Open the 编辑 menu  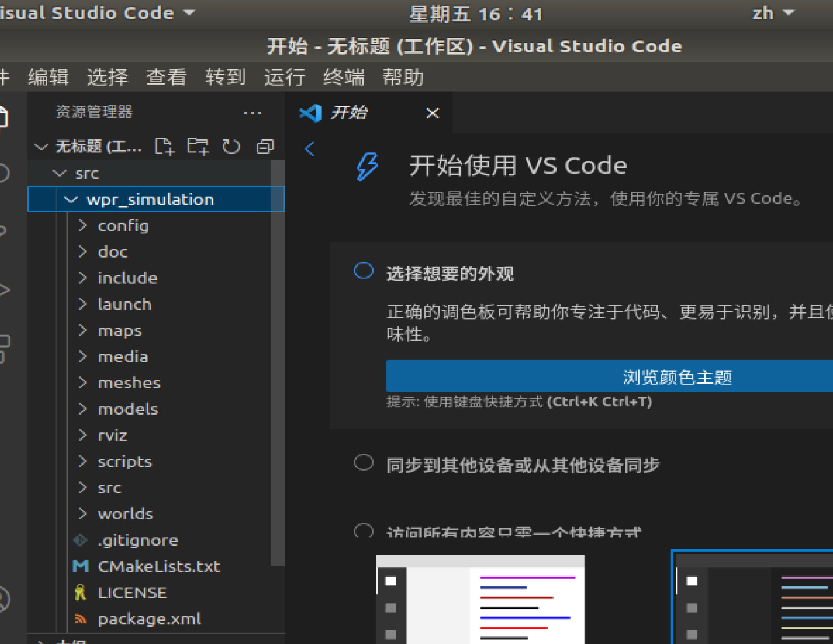pos(48,77)
